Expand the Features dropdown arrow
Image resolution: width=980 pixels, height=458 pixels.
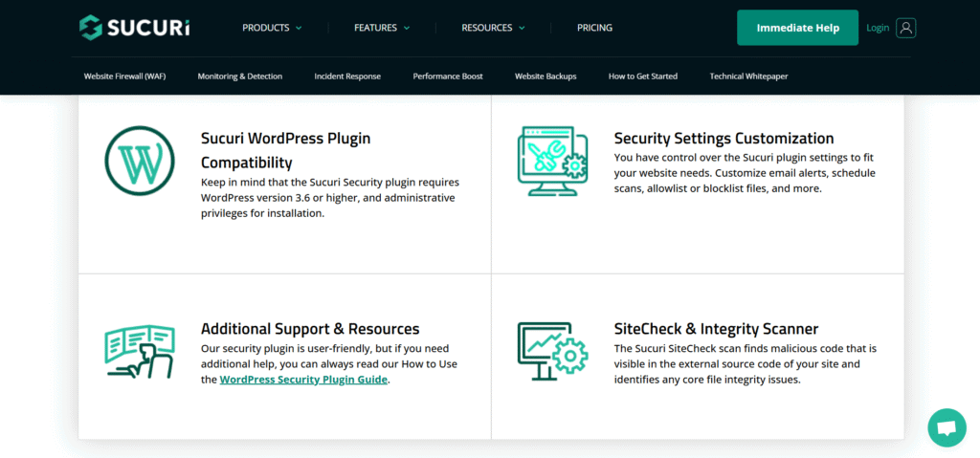click(407, 28)
